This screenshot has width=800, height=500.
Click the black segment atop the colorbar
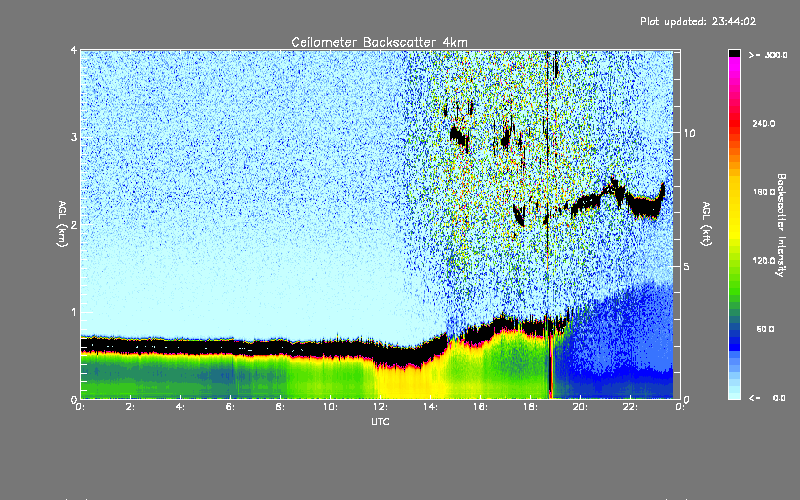click(734, 53)
